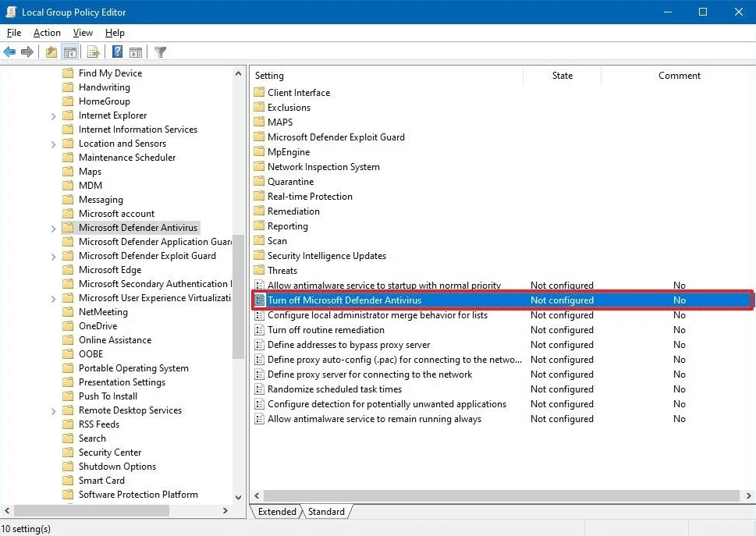Click the MAPS folder icon

point(259,122)
